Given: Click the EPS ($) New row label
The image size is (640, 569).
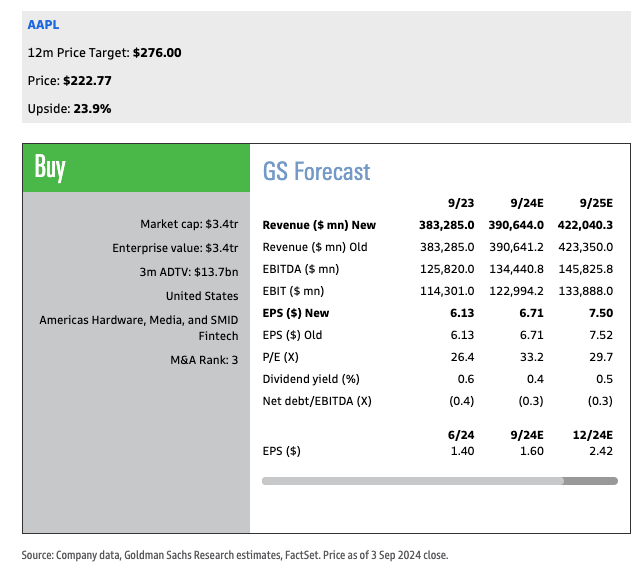Looking at the screenshot, I should pos(296,313).
